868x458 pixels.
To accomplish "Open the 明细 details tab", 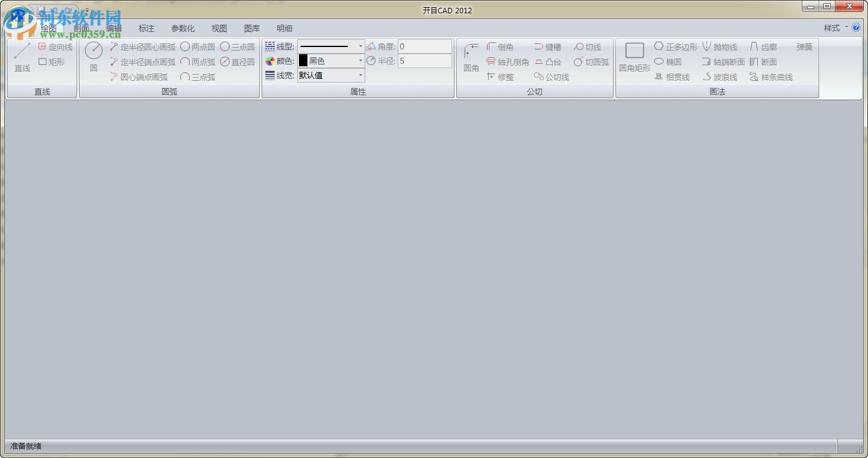I will pos(285,28).
